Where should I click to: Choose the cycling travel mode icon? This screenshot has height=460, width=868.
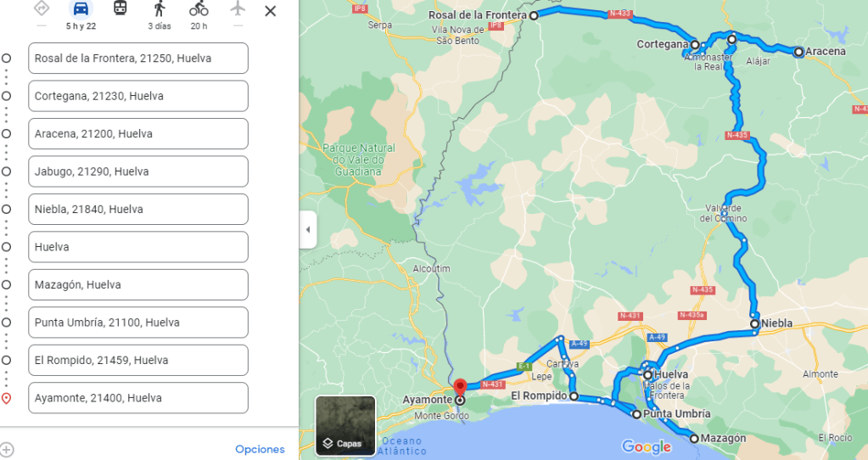(x=199, y=8)
